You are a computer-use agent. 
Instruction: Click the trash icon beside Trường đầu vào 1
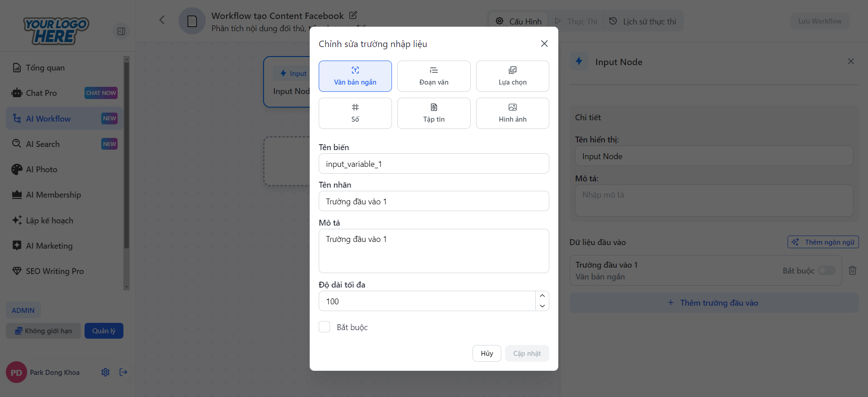852,270
